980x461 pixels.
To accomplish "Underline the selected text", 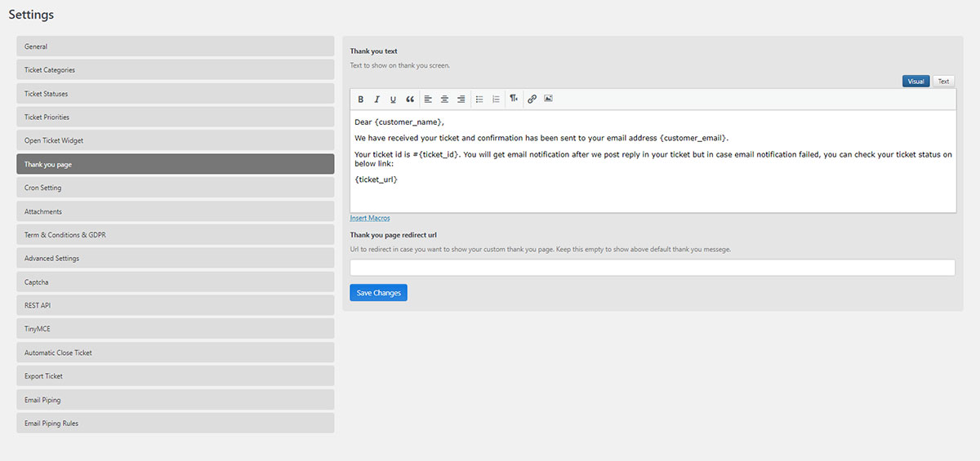I will pyautogui.click(x=393, y=100).
